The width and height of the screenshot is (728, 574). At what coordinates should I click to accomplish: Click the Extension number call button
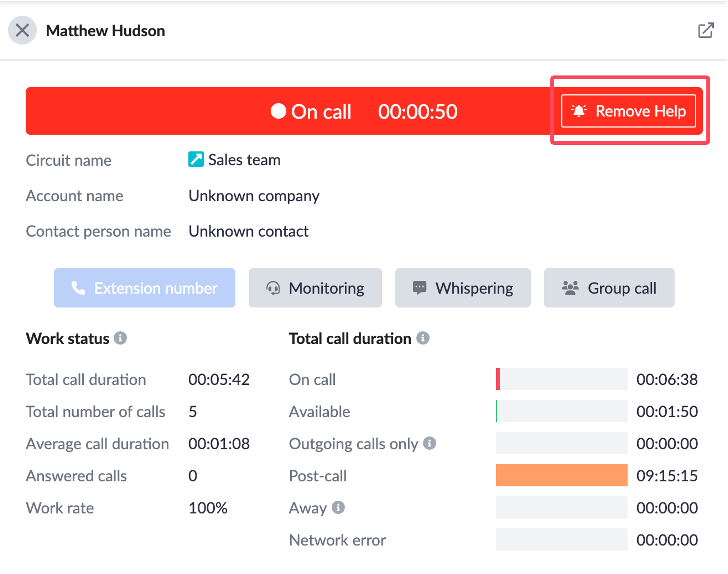coord(144,288)
